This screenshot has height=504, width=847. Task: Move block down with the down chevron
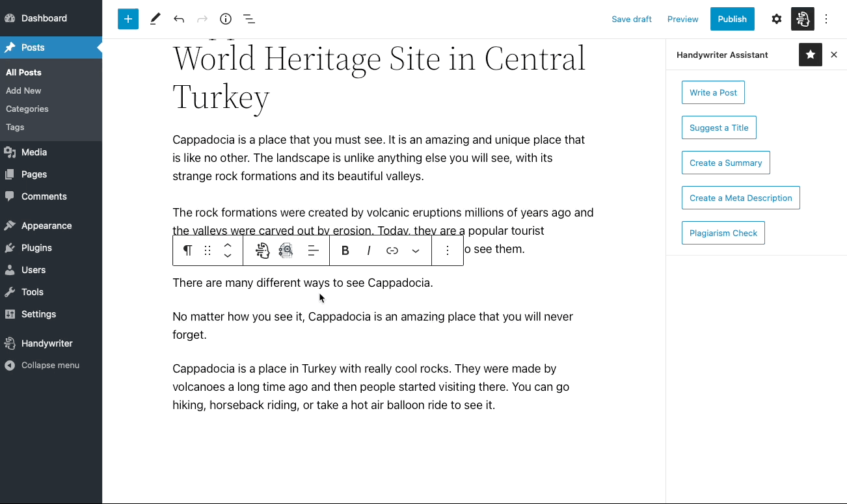[228, 256]
